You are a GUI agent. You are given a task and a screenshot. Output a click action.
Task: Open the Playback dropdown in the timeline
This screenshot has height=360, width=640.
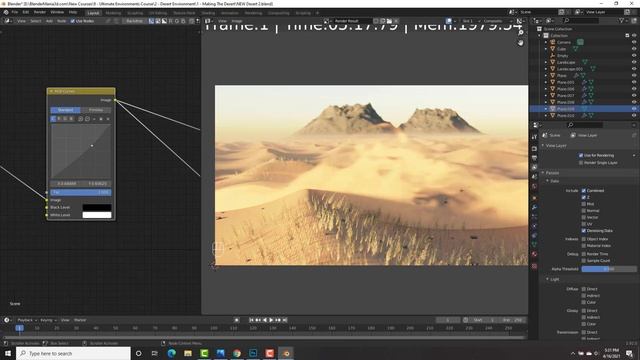tap(27, 320)
